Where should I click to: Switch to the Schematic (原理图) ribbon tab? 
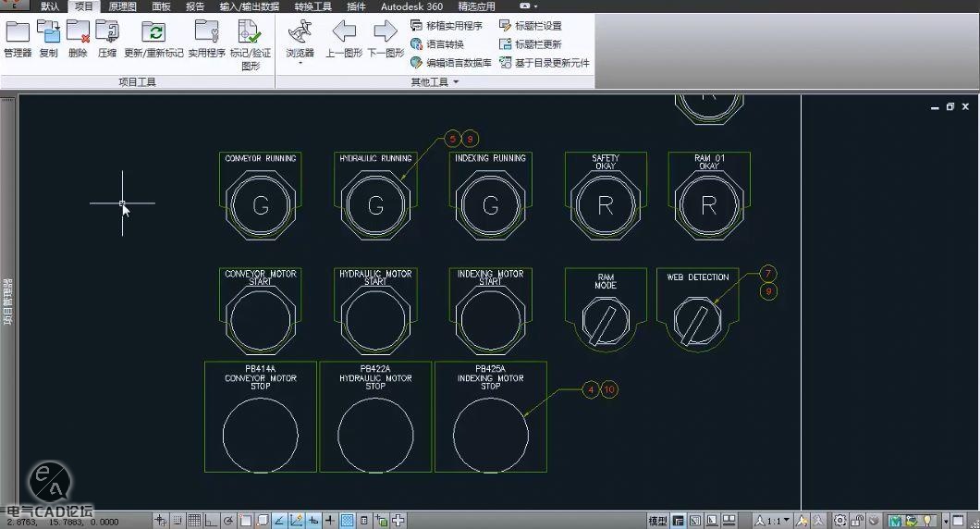click(122, 6)
